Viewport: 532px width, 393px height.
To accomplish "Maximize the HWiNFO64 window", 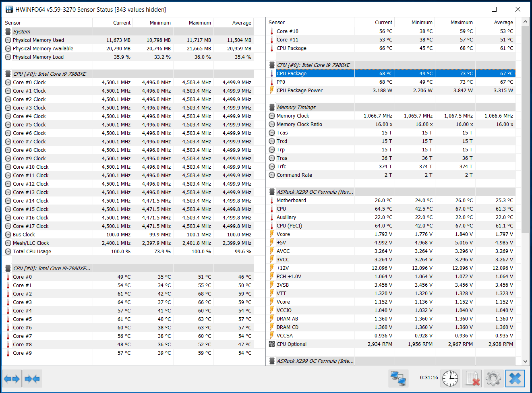I will [x=494, y=9].
